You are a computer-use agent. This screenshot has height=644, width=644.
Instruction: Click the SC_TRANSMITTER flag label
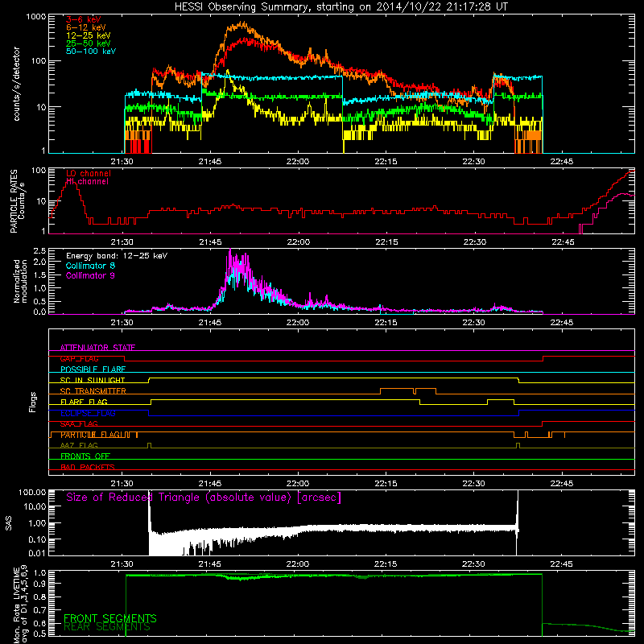coord(93,391)
